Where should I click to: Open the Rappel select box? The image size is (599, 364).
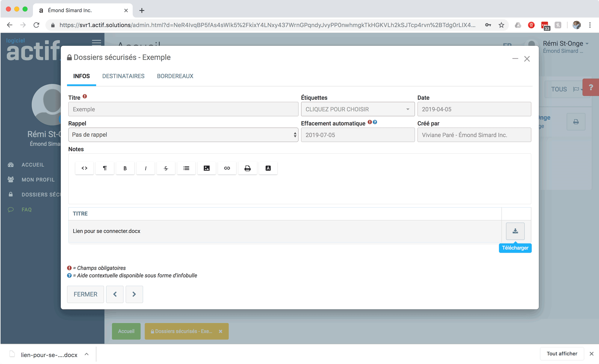point(183,135)
